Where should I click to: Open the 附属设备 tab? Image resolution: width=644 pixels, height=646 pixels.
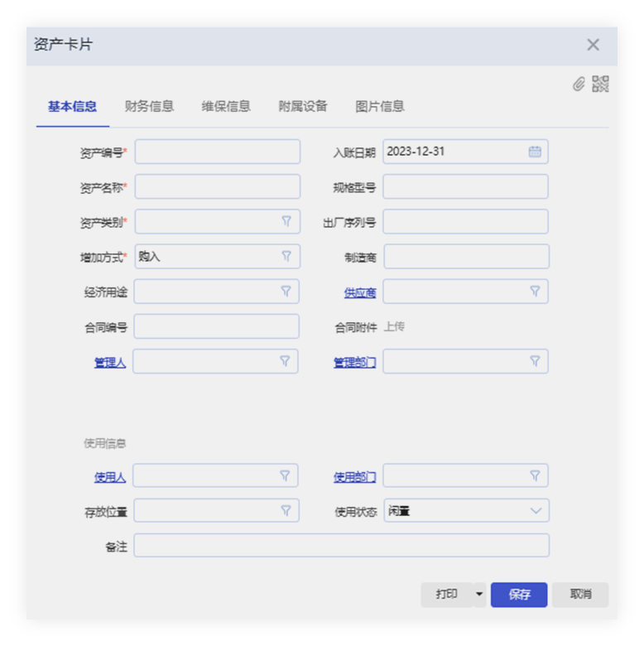pos(303,106)
